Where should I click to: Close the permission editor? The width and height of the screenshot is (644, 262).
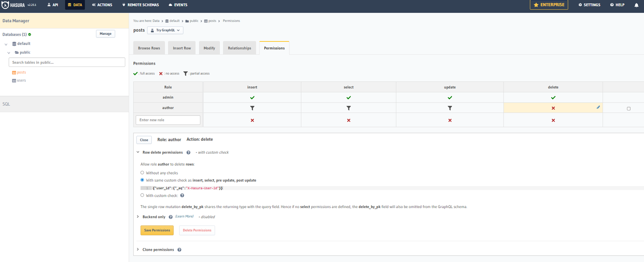144,140
